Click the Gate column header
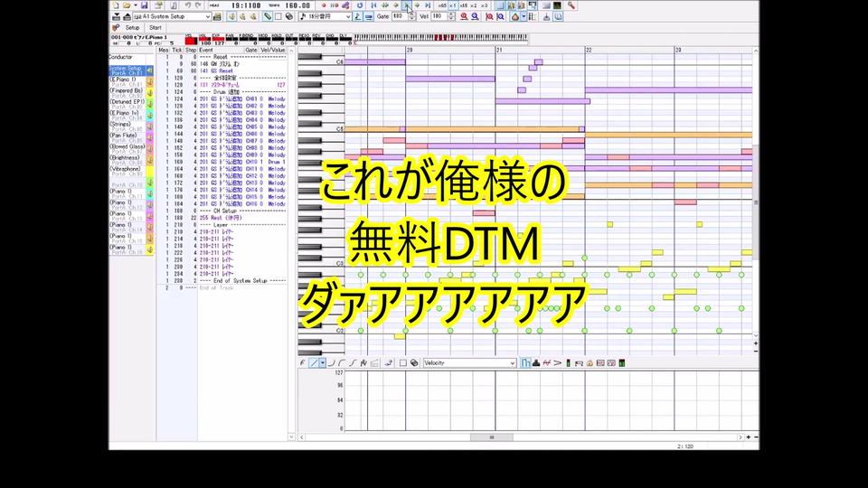Screen dimensions: 868x488 [250, 50]
